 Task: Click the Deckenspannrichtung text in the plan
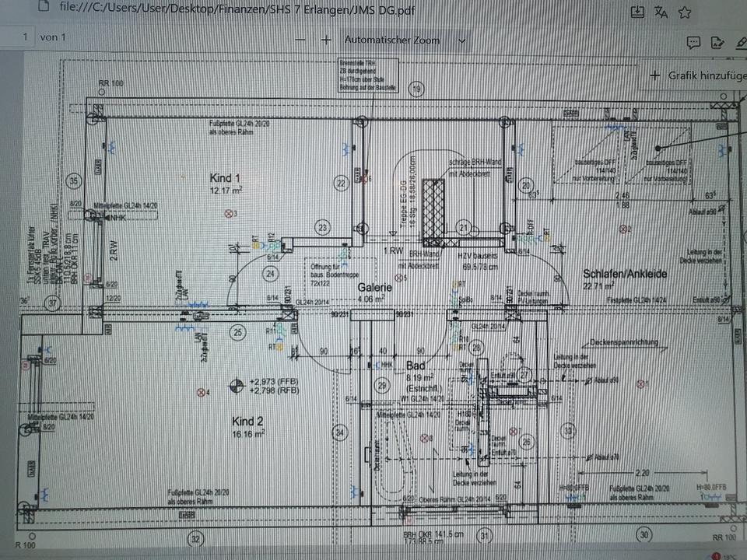625,342
